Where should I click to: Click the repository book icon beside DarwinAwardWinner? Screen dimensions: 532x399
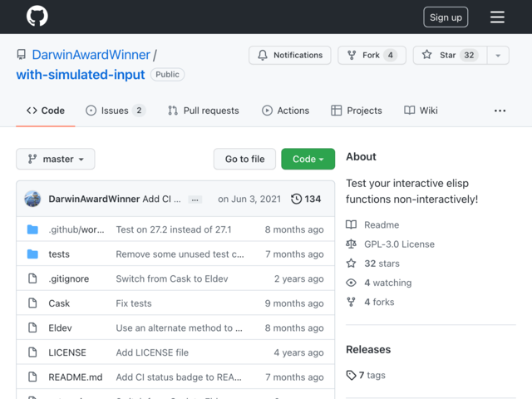pos(21,55)
